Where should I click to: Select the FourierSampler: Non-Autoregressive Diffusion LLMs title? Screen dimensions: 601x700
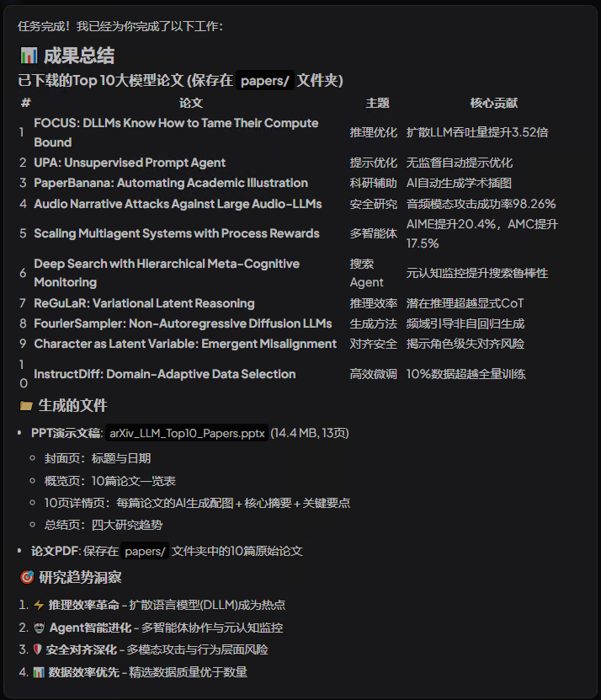183,323
